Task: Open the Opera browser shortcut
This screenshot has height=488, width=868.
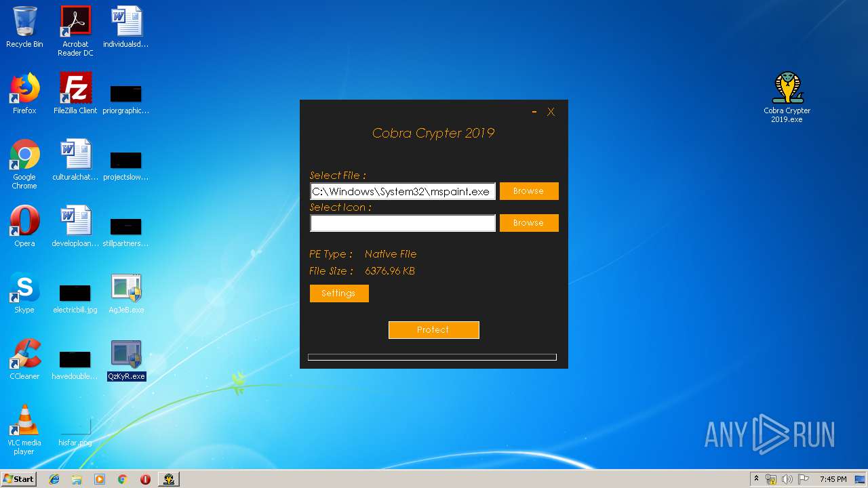Action: point(24,226)
